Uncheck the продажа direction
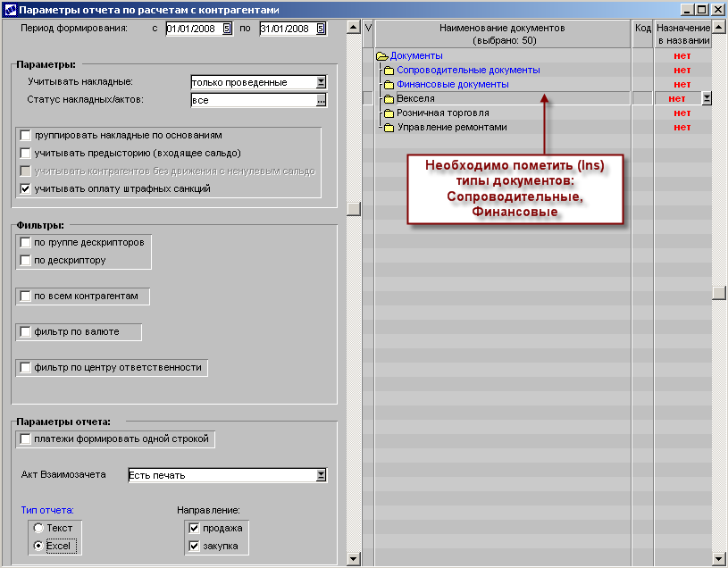The height and width of the screenshot is (568, 728). 194,528
